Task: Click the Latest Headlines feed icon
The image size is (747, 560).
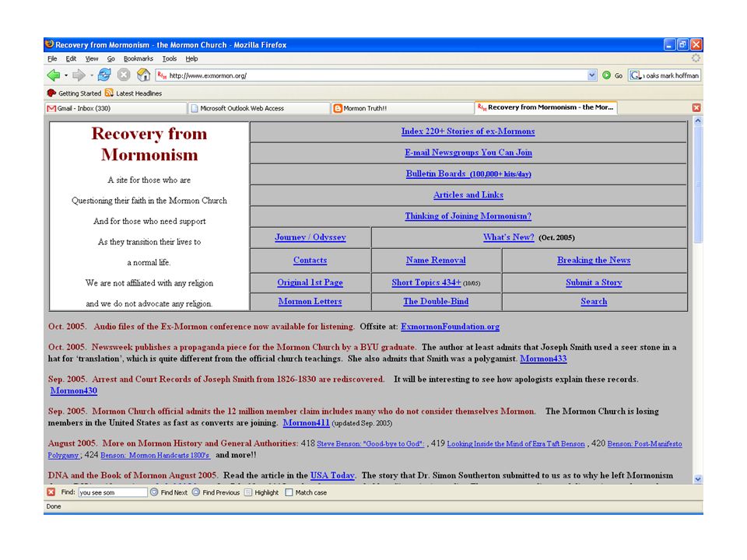Action: click(109, 93)
